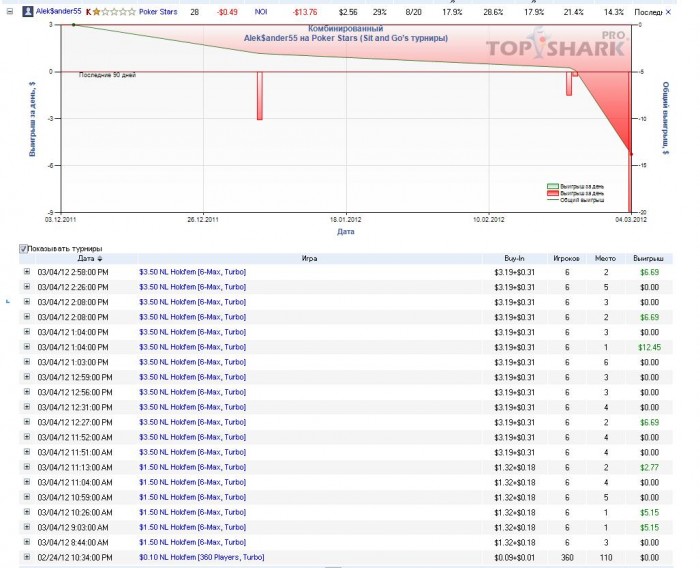Click the 'Последн' period dropdown in header row
The width and height of the screenshot is (700, 568).
(x=648, y=12)
